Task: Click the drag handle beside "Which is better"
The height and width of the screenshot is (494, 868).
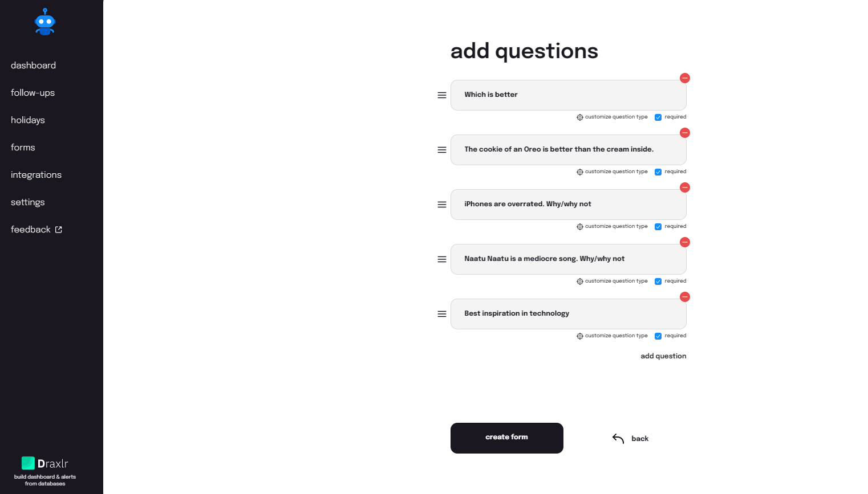Action: click(442, 95)
